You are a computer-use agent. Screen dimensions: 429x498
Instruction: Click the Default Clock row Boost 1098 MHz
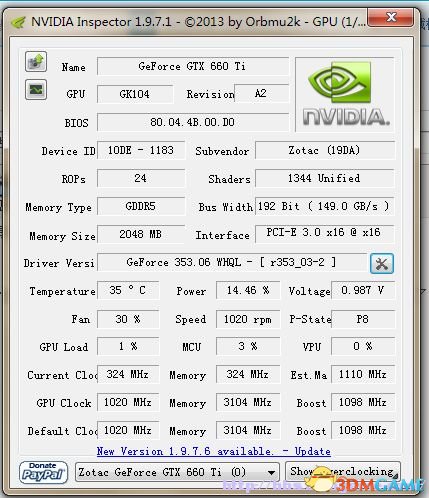pyautogui.click(x=363, y=430)
